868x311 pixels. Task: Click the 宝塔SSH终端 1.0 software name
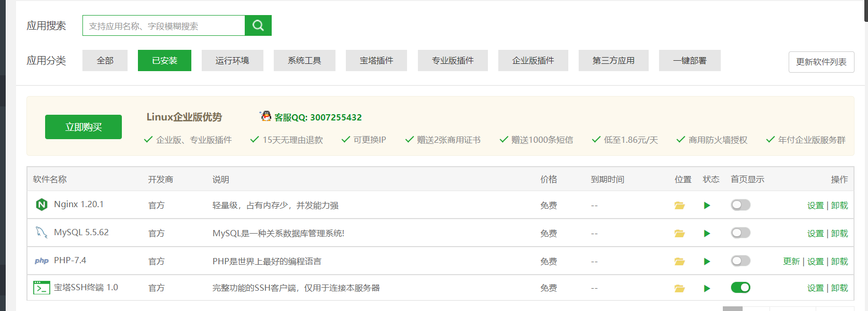point(86,287)
